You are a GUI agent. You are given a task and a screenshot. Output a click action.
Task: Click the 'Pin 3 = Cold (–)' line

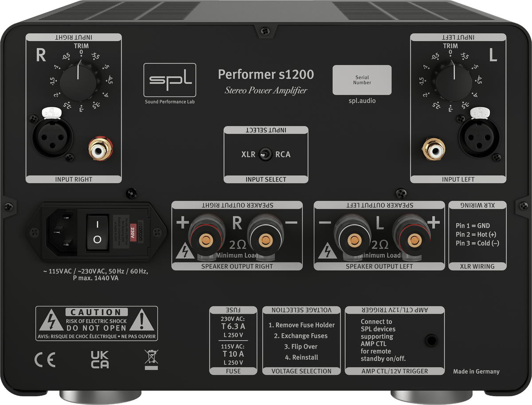(477, 244)
